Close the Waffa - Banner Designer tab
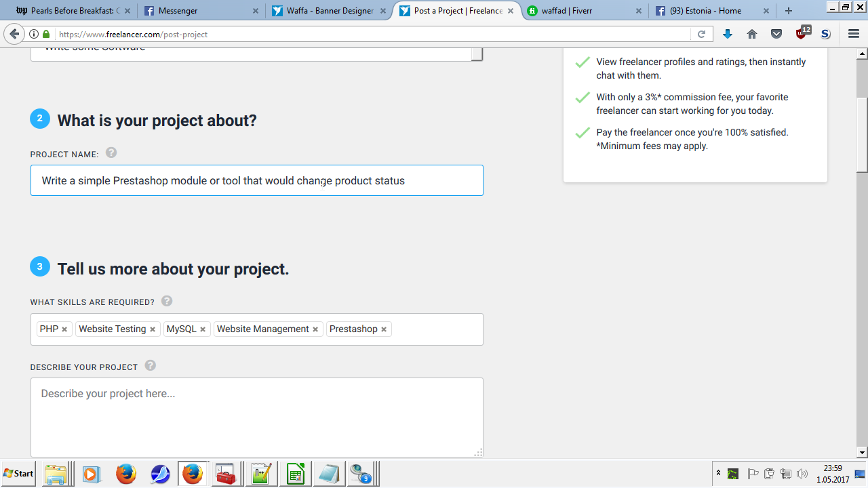This screenshot has width=868, height=488. pyautogui.click(x=383, y=11)
